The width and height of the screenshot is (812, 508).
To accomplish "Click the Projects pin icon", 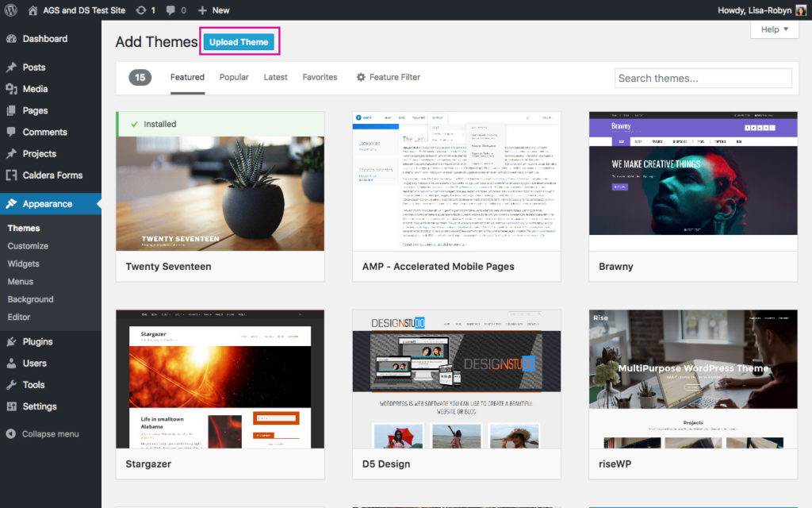I will point(11,153).
